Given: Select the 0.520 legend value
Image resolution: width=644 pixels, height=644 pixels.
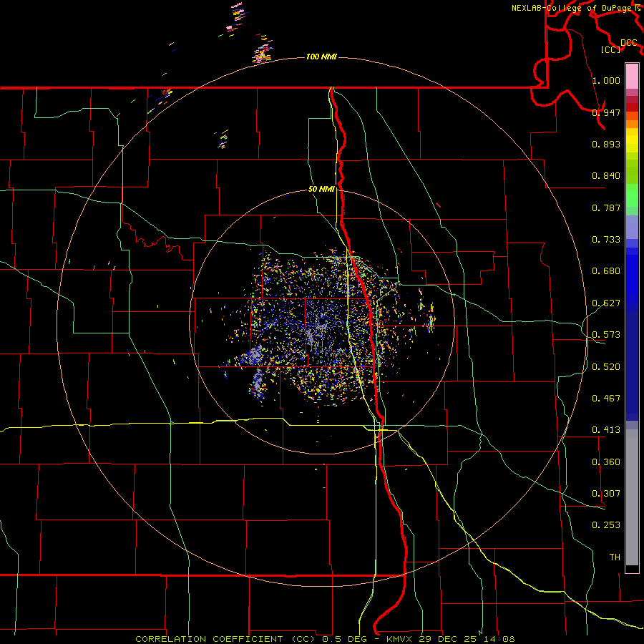Looking at the screenshot, I should pyautogui.click(x=606, y=367).
